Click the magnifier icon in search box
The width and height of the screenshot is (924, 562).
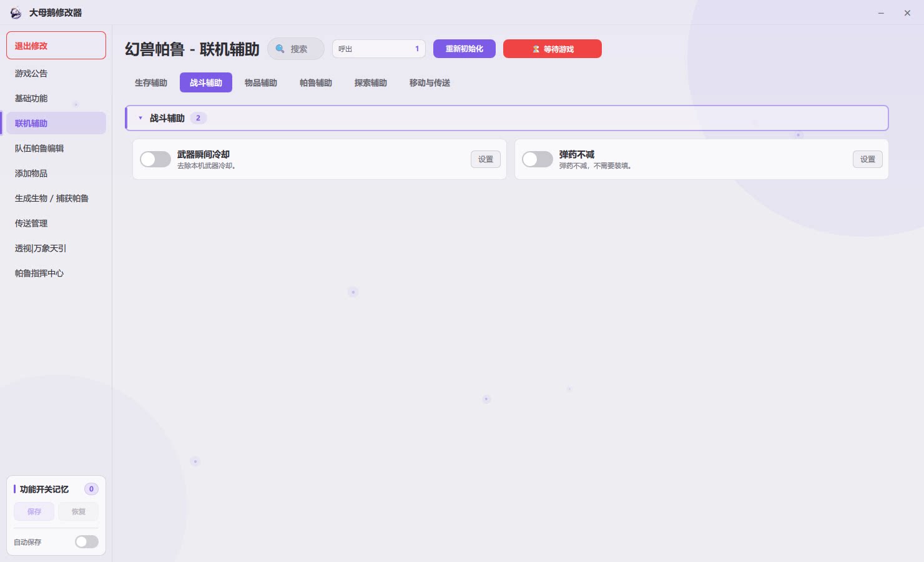coord(280,49)
